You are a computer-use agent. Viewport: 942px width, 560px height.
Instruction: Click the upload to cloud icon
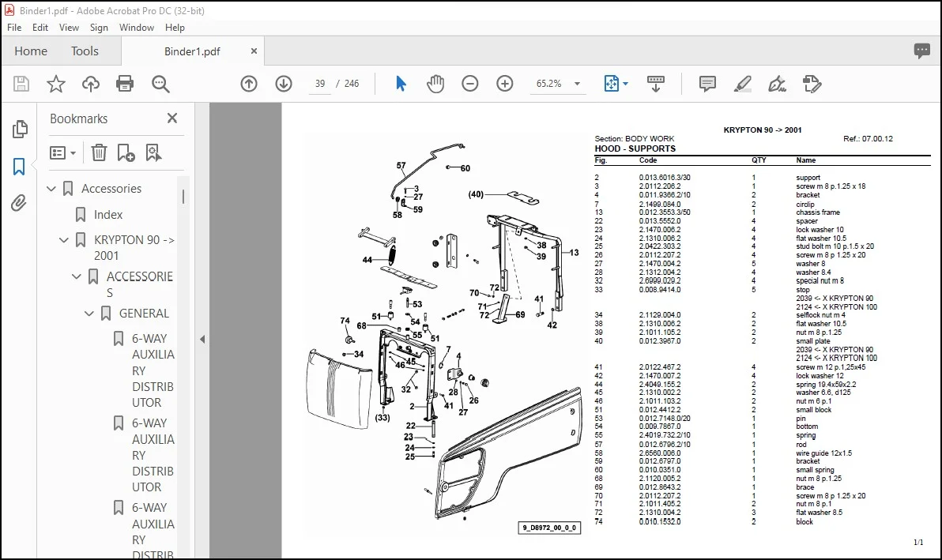[x=91, y=84]
